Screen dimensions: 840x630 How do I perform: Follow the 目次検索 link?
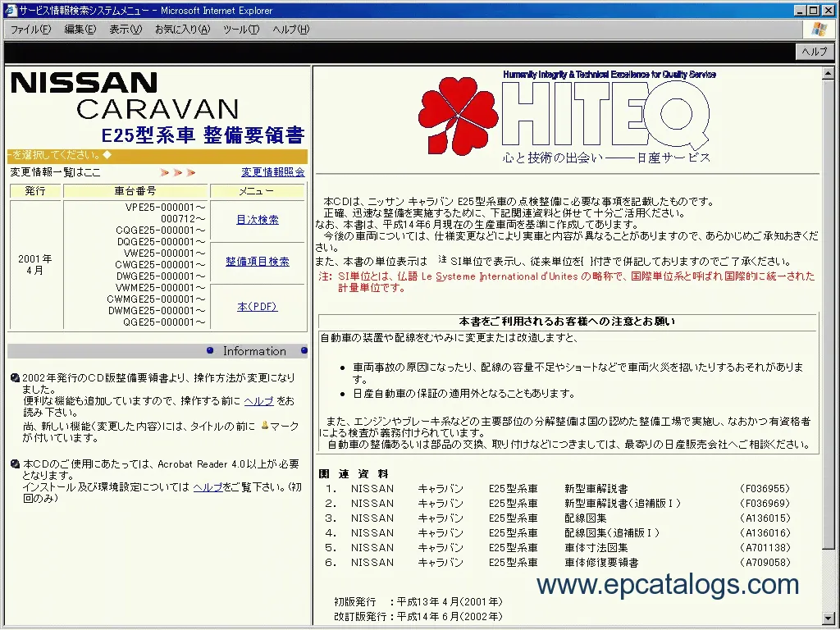[x=258, y=220]
